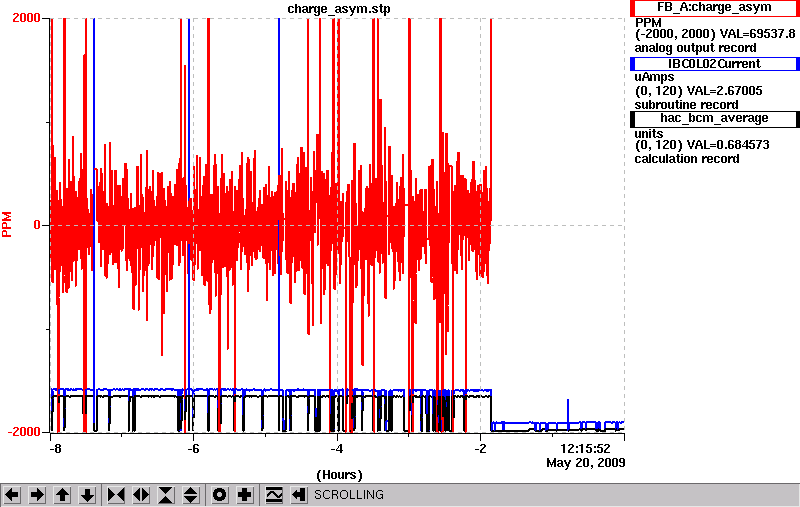Pan the plot left with the left-arrow button

pos(12,495)
